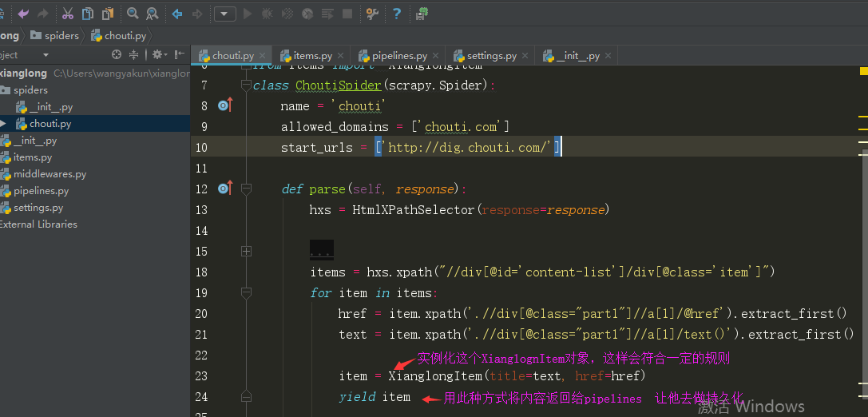Select middlewares.py in the project tree

click(x=50, y=174)
